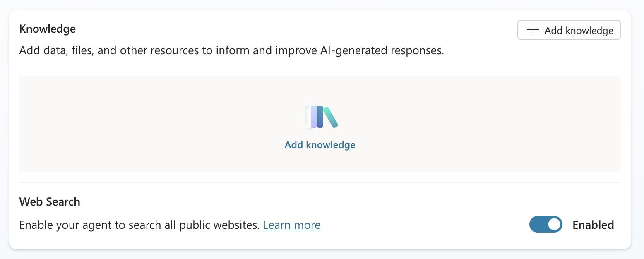Click the Add knowledge button at top right
The image size is (644, 259).
(569, 30)
